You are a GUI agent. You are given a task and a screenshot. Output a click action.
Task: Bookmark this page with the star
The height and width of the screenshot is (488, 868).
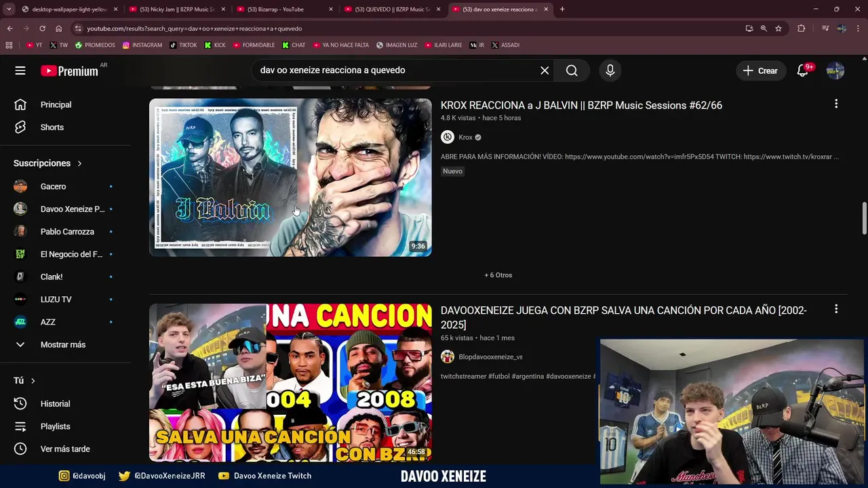point(778,28)
